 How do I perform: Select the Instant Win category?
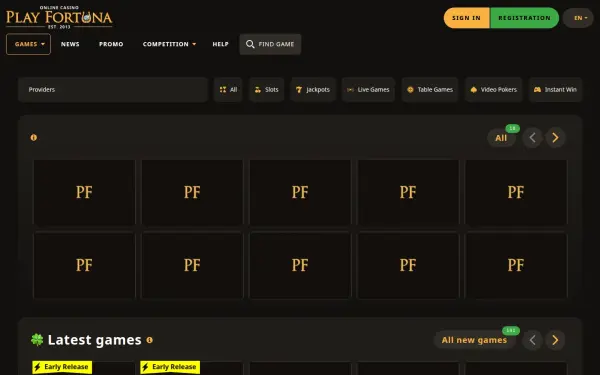555,90
